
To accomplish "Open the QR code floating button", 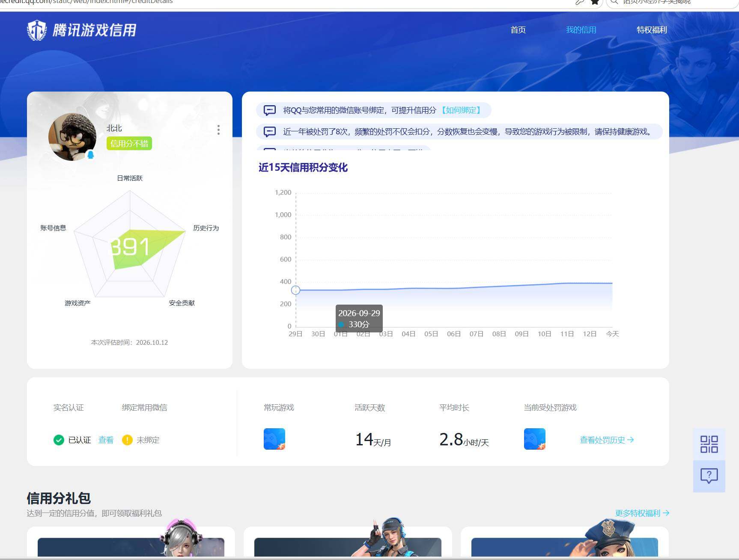I will point(709,444).
